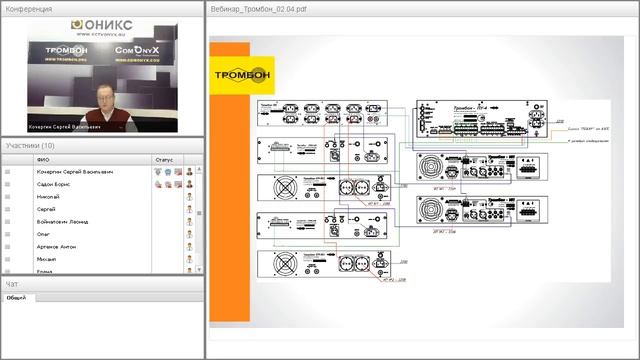This screenshot has height=360, width=640.
Task: Click gray marker left of Артемов Антон
Action: click(7, 247)
